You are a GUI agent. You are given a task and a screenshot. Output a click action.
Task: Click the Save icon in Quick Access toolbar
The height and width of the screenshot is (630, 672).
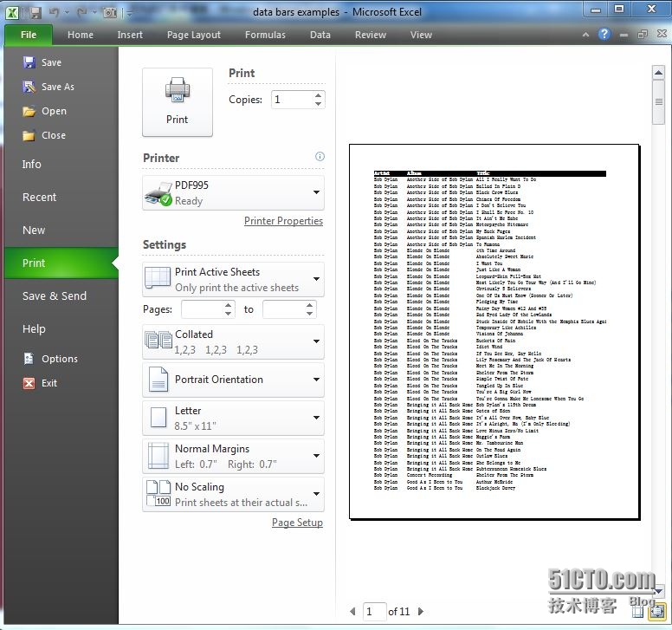[x=36, y=12]
